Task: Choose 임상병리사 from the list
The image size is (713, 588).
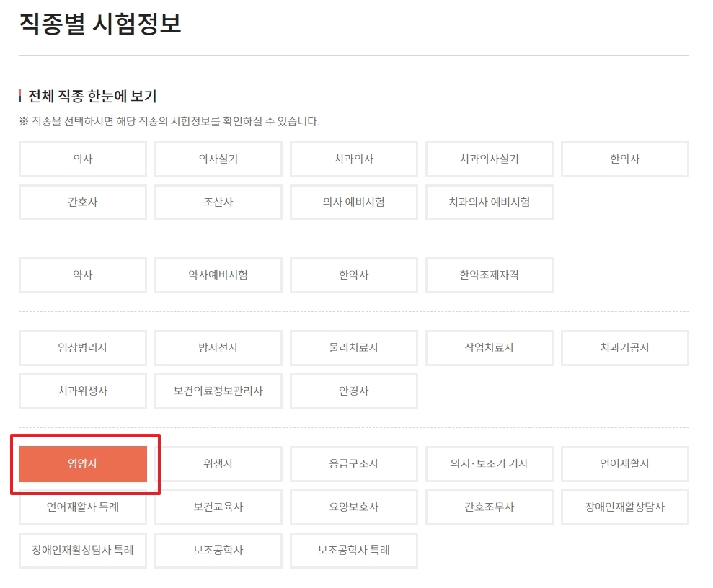Action: pos(82,348)
